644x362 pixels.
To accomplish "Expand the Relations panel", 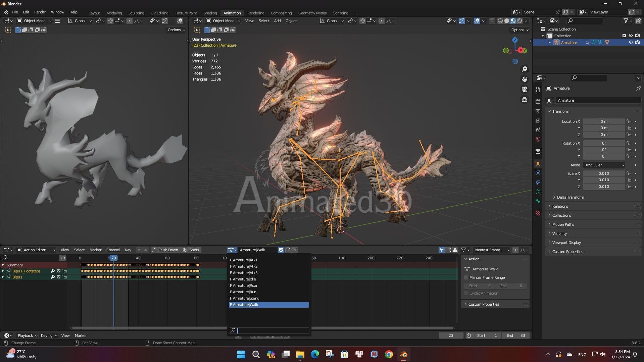I will [x=560, y=206].
